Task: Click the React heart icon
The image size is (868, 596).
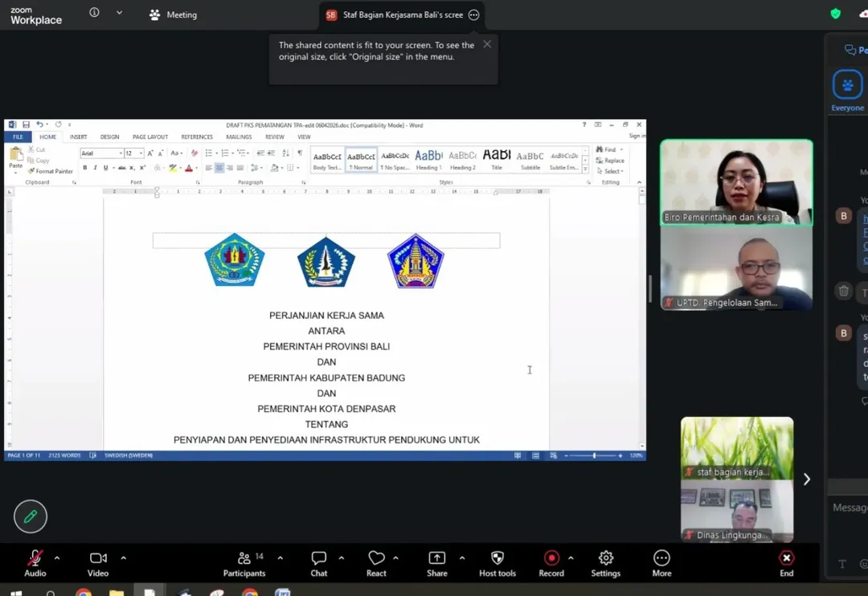Action: [x=376, y=559]
